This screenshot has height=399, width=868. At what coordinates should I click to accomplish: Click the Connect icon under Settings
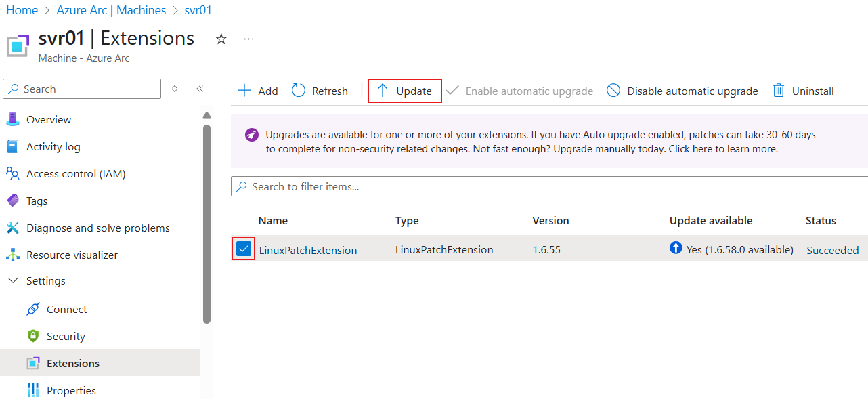click(x=33, y=309)
